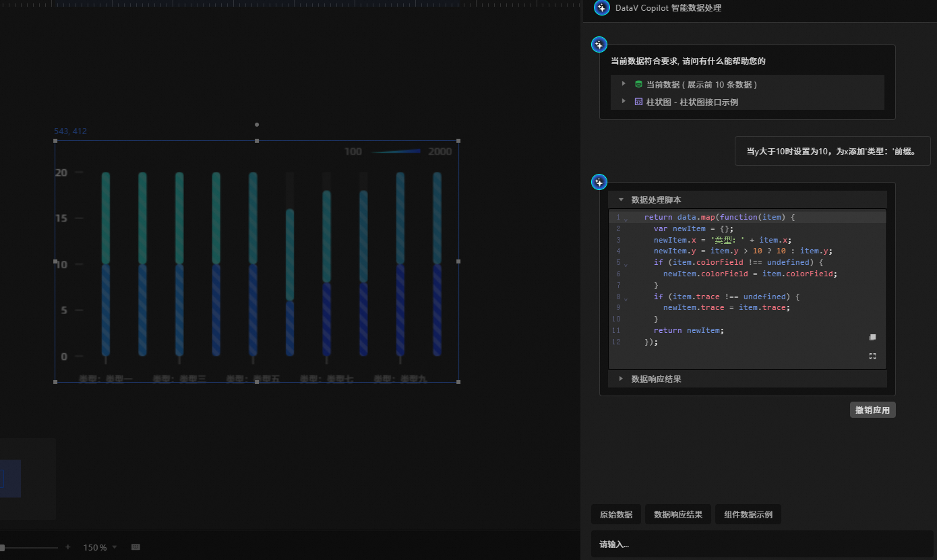The image size is (937, 560).
Task: Focus the 请输入... chat input field
Action: pyautogui.click(x=762, y=545)
